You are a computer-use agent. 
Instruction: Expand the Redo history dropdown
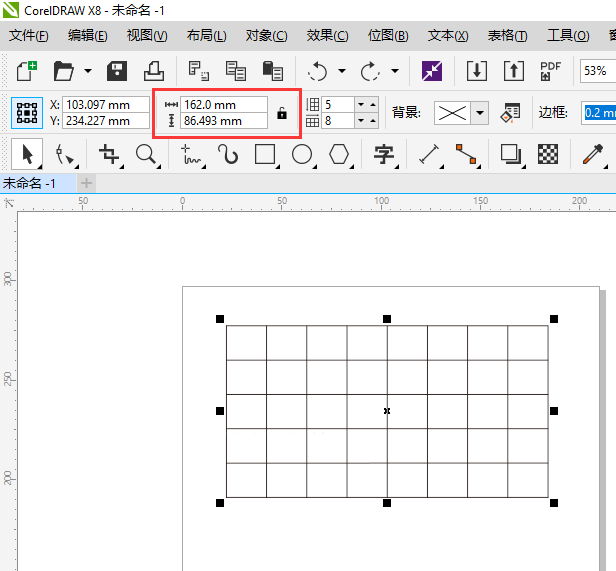pos(395,71)
